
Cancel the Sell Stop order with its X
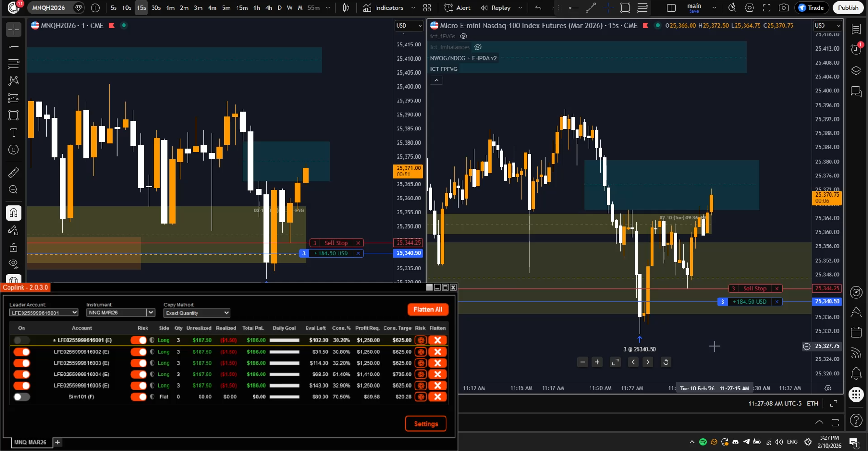(358, 243)
